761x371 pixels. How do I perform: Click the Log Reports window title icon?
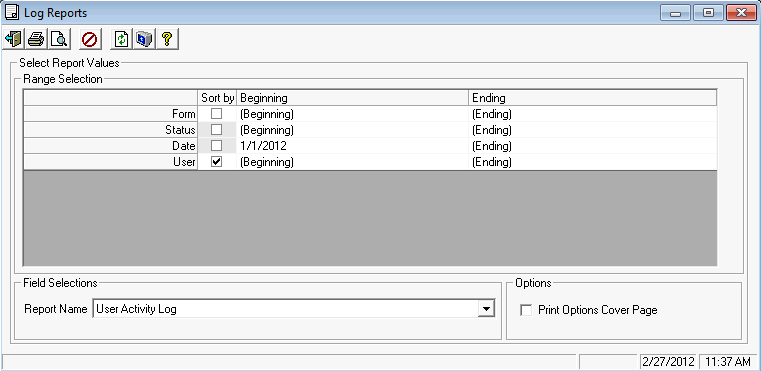[x=12, y=13]
